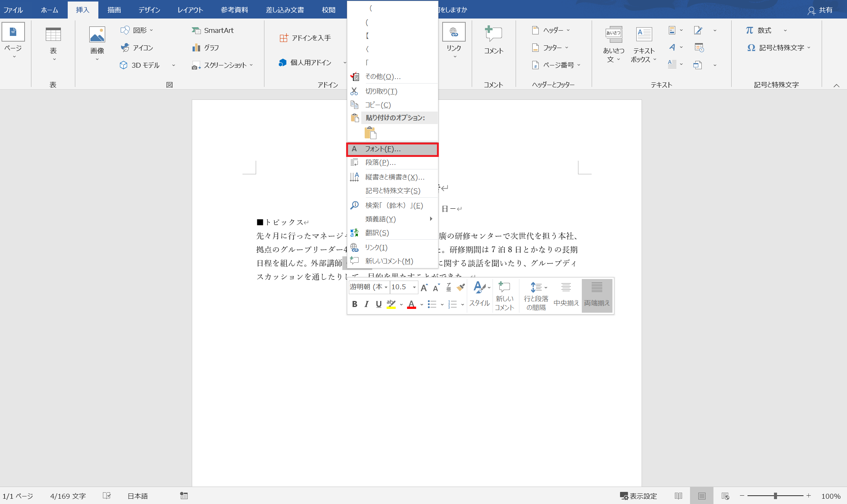847x504 pixels.
Task: Insert a table (表) from the ribbon
Action: point(53,43)
